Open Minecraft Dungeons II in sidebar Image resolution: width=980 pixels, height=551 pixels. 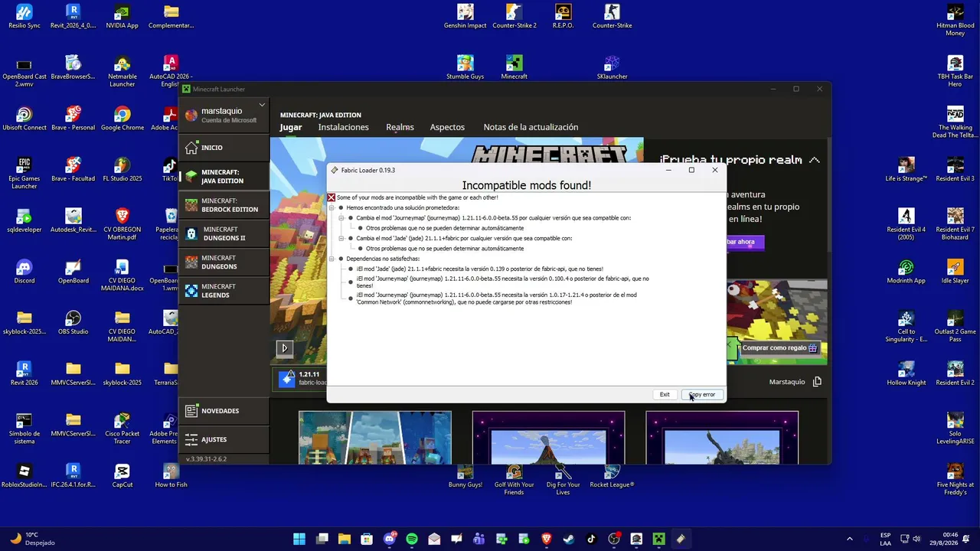pyautogui.click(x=224, y=233)
